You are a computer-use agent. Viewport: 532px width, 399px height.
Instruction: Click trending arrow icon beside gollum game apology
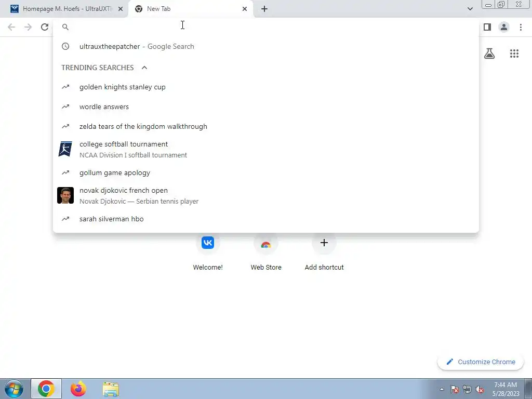click(x=65, y=172)
